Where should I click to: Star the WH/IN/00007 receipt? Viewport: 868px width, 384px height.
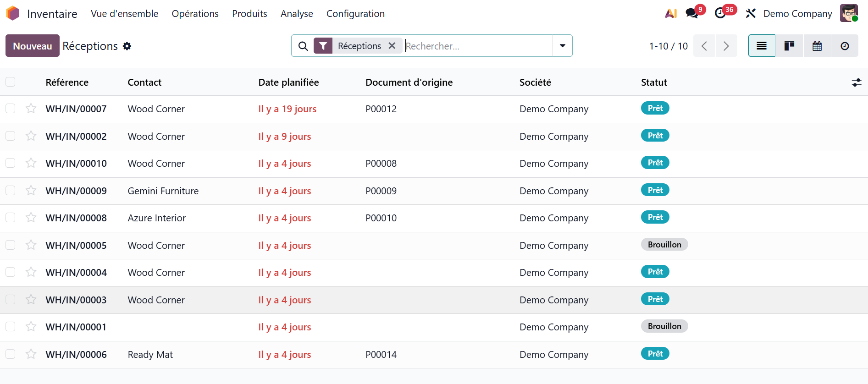pos(31,109)
